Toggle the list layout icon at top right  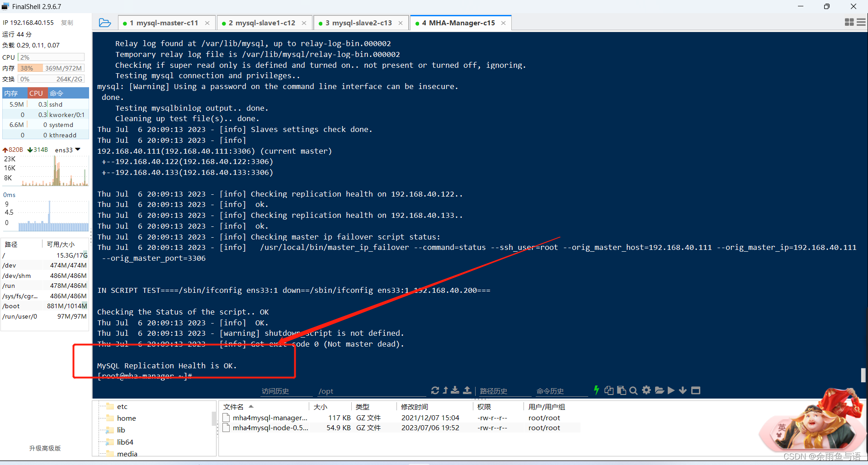861,22
